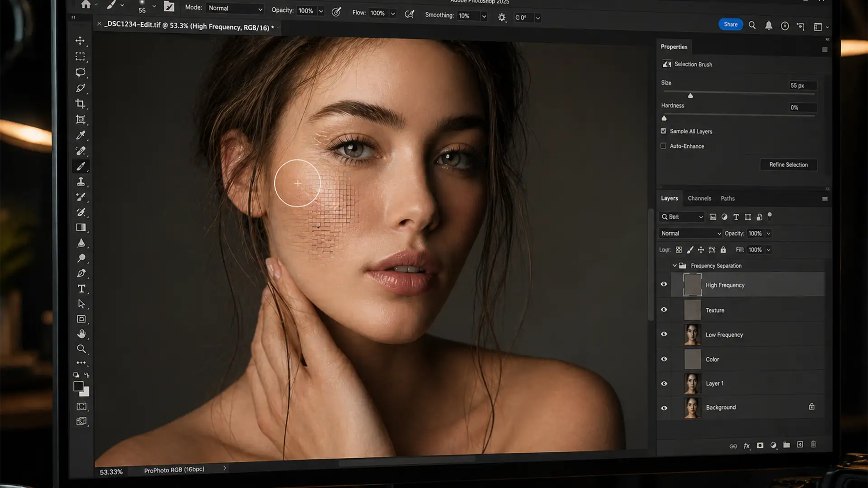
Task: Select the Move tool
Action: [x=81, y=41]
